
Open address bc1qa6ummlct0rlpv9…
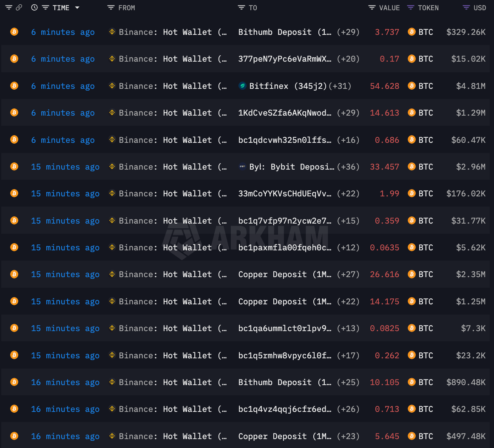pyautogui.click(x=285, y=328)
